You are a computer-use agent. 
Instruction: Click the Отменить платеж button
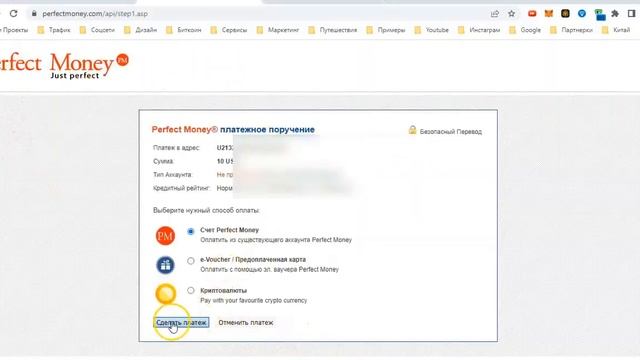(246, 322)
